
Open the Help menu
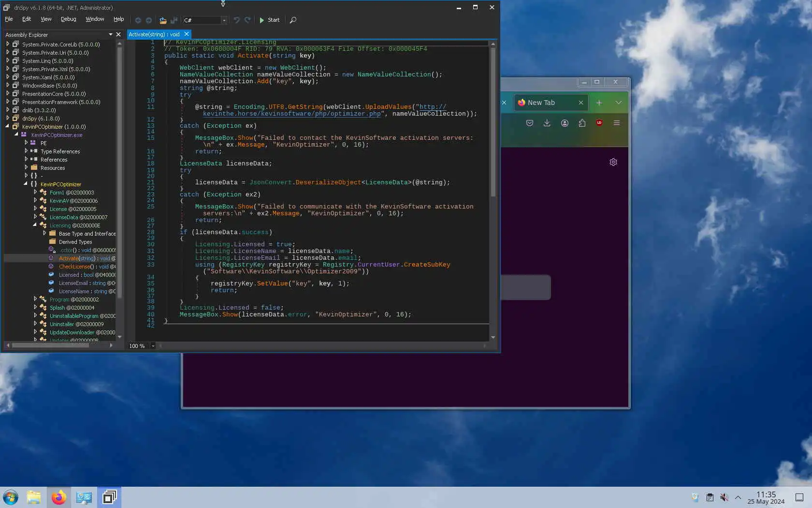pyautogui.click(x=118, y=19)
